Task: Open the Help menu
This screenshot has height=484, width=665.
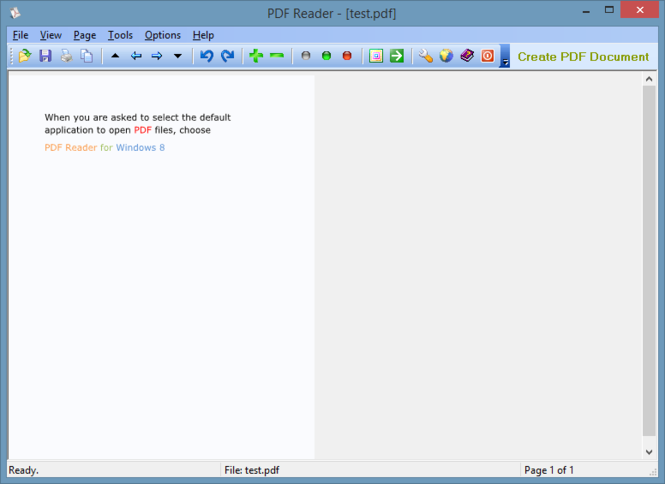Action: 203,35
